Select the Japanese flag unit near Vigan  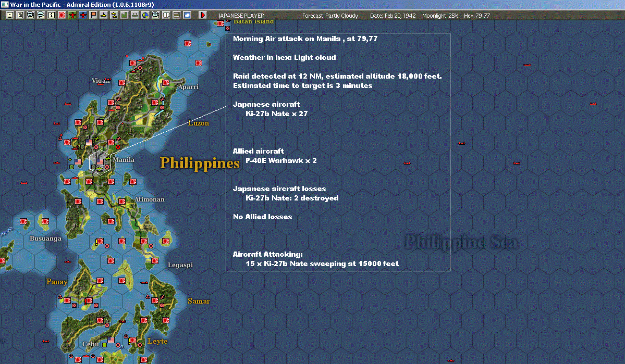(x=122, y=83)
